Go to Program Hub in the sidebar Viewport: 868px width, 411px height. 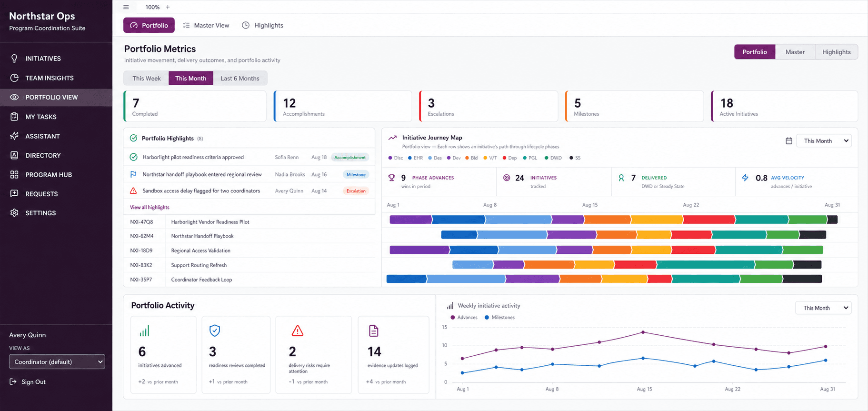[56, 174]
